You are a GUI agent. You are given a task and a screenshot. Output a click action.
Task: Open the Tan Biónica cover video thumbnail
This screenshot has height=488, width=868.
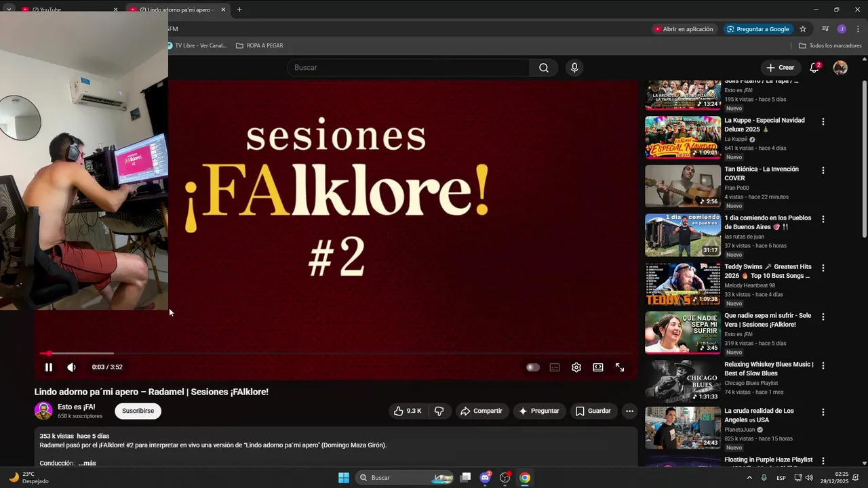pos(683,186)
